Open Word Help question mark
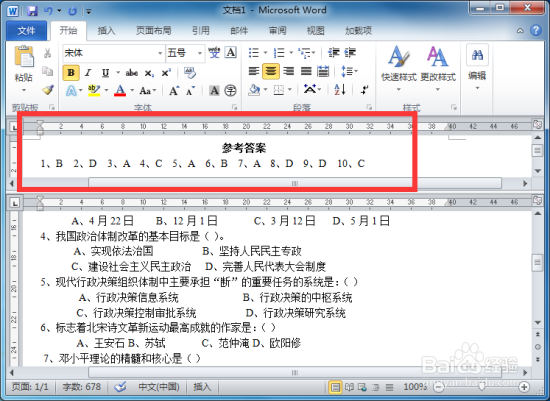This screenshot has width=550, height=401. [536, 31]
